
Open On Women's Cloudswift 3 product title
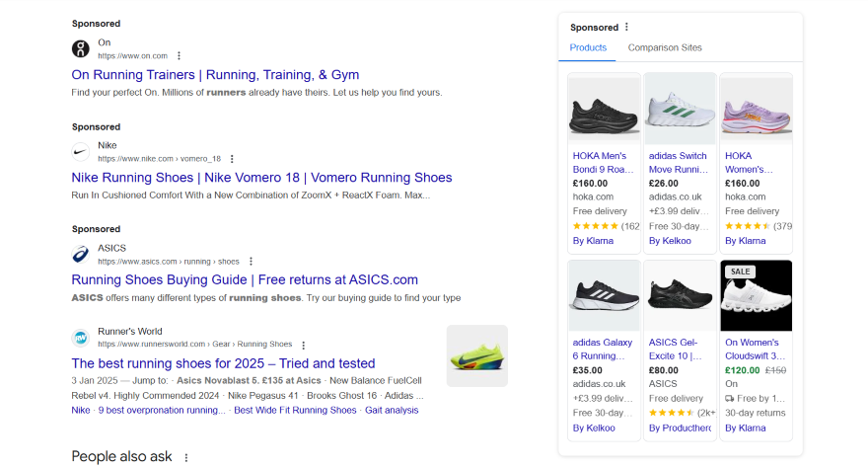[x=756, y=349]
